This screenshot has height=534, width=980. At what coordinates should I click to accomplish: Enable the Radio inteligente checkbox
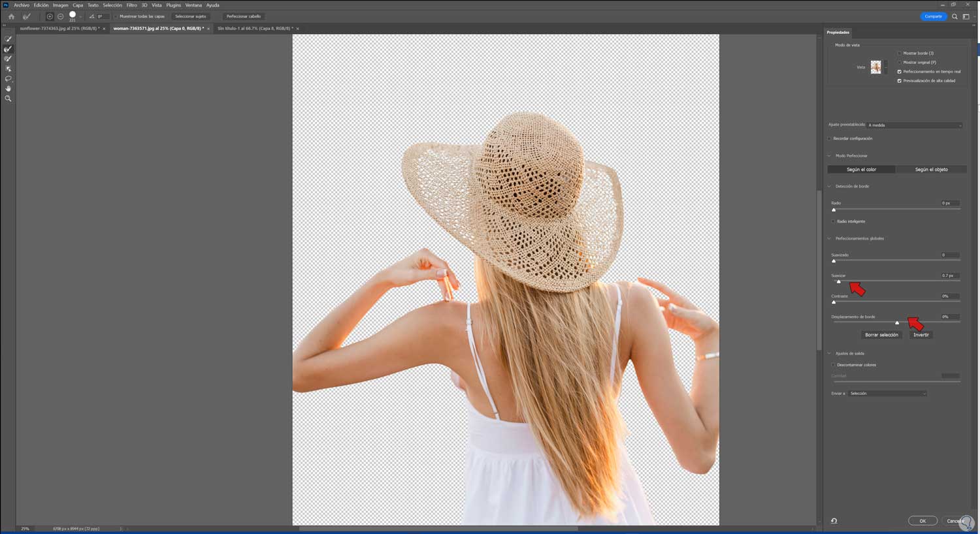click(834, 221)
